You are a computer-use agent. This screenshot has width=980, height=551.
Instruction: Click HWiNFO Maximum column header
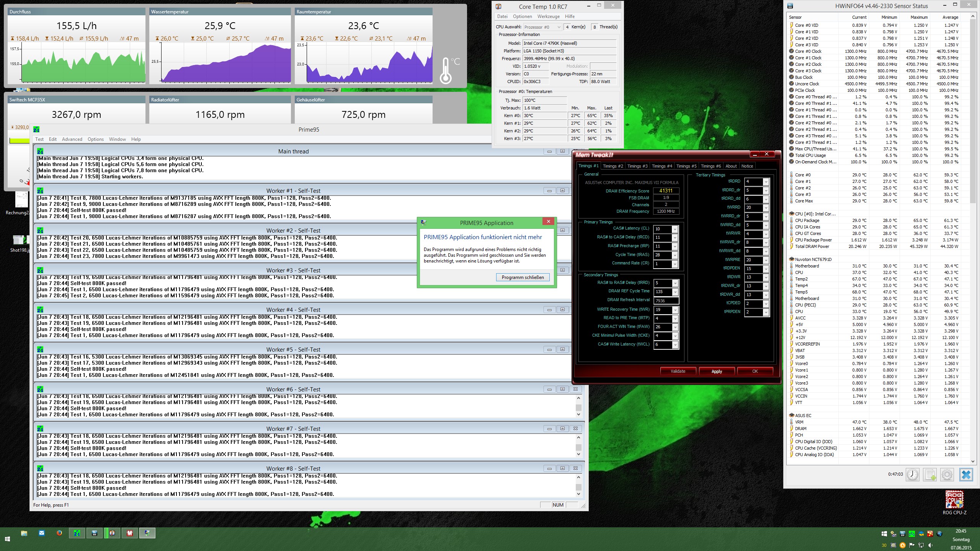click(919, 17)
